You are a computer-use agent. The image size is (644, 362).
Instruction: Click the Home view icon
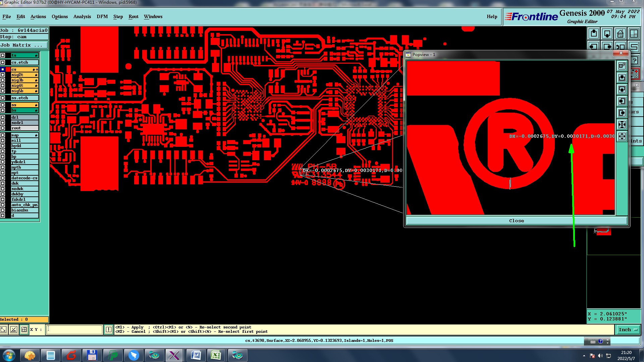[x=621, y=34]
